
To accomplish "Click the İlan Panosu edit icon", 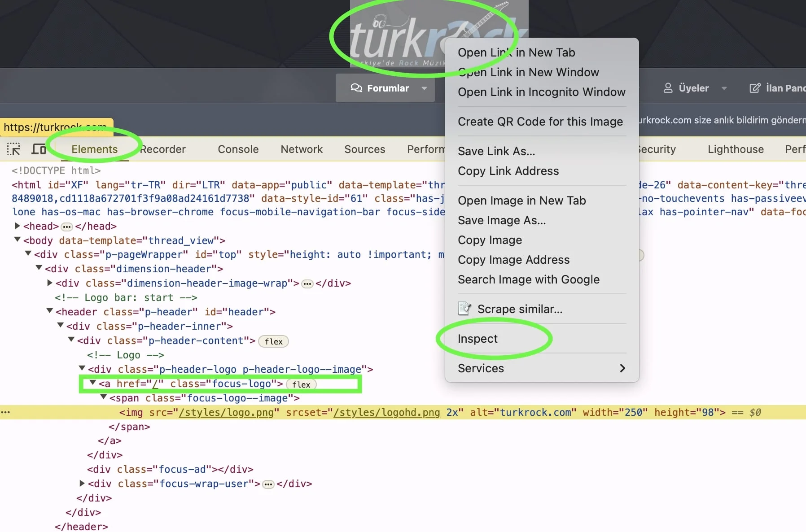I will [x=755, y=88].
